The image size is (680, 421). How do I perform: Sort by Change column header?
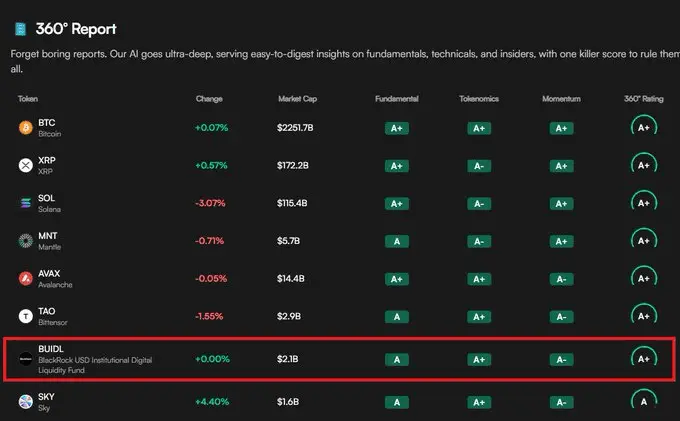tap(209, 99)
